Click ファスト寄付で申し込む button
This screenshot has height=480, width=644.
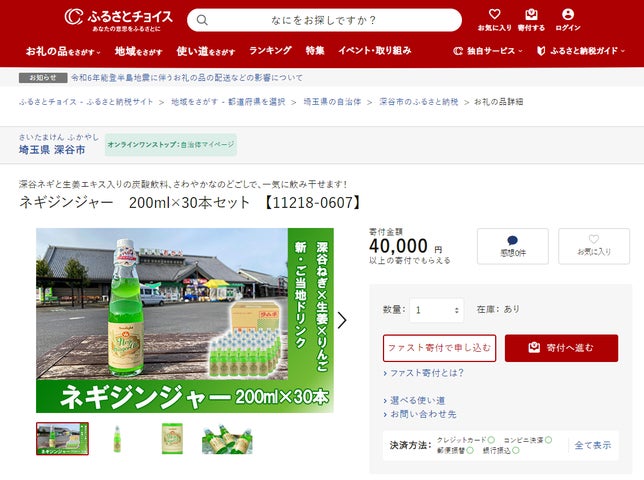[x=439, y=348]
